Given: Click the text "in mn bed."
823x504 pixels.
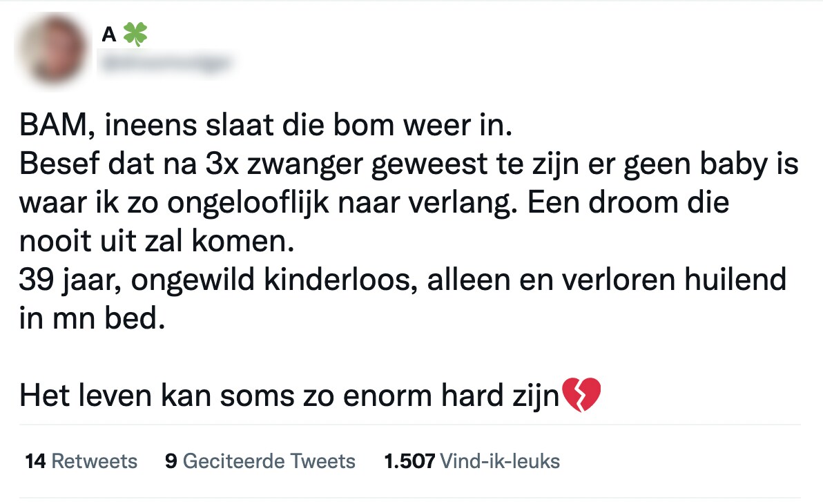Looking at the screenshot, I should tap(92, 319).
